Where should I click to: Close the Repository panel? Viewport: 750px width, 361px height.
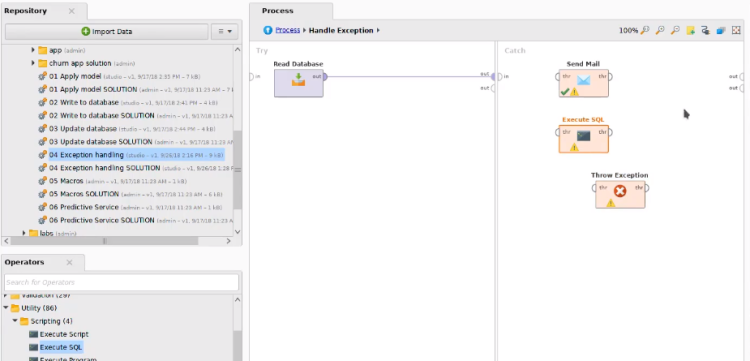(x=71, y=11)
